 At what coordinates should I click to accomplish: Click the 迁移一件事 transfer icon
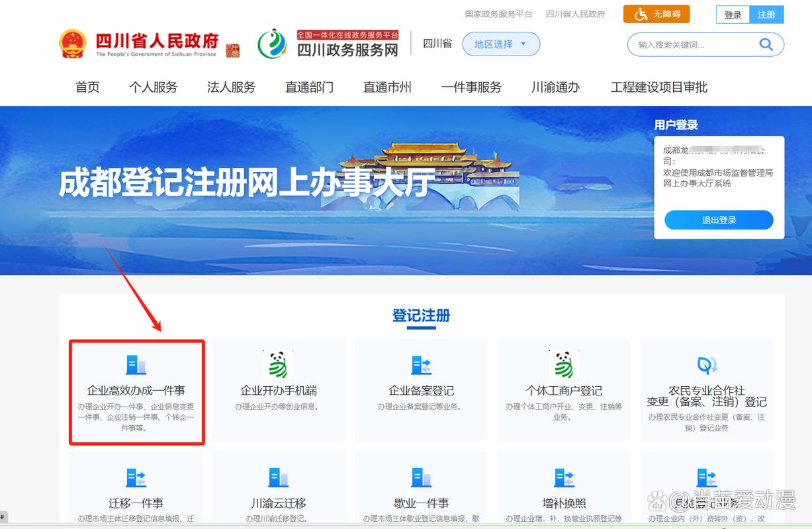136,478
